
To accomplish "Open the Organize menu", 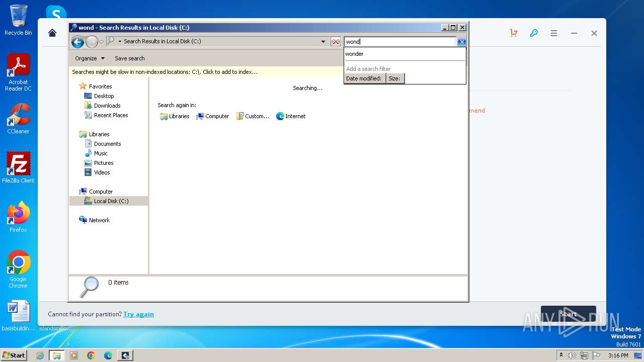I will 90,58.
